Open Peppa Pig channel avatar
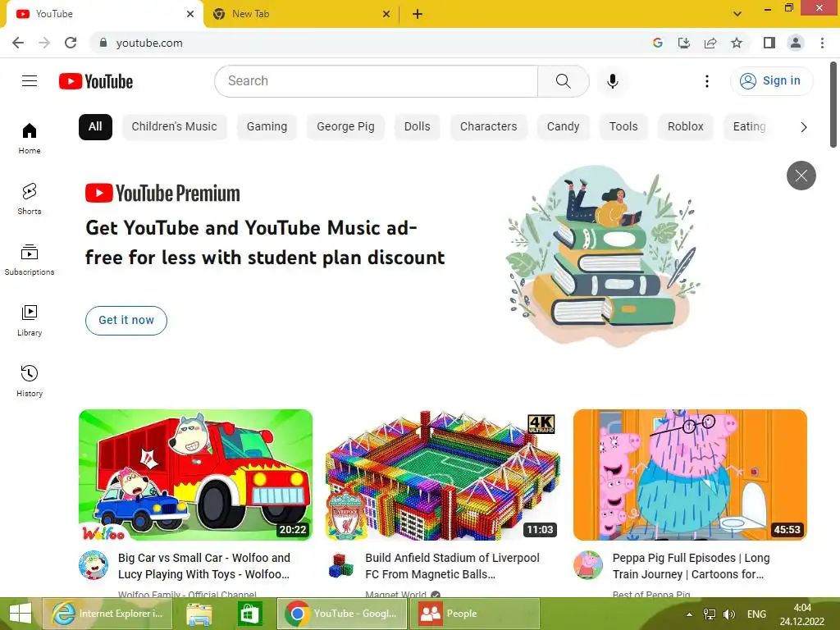Screen dimensions: 840x630 pos(587,565)
